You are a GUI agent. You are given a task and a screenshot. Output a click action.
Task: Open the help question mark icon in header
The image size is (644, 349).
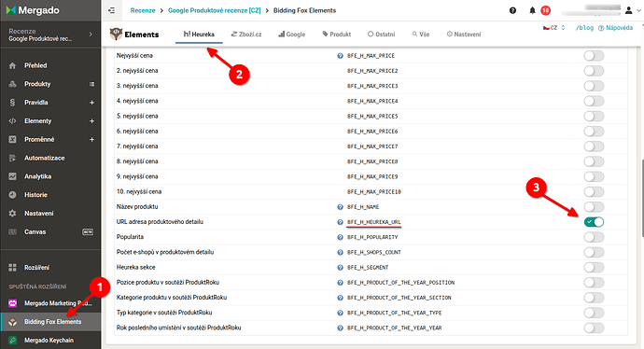(512, 10)
